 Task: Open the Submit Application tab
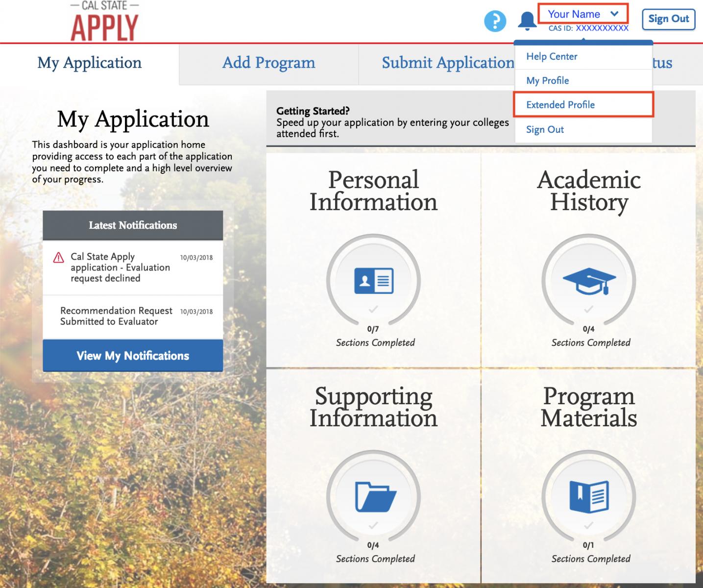click(x=446, y=63)
